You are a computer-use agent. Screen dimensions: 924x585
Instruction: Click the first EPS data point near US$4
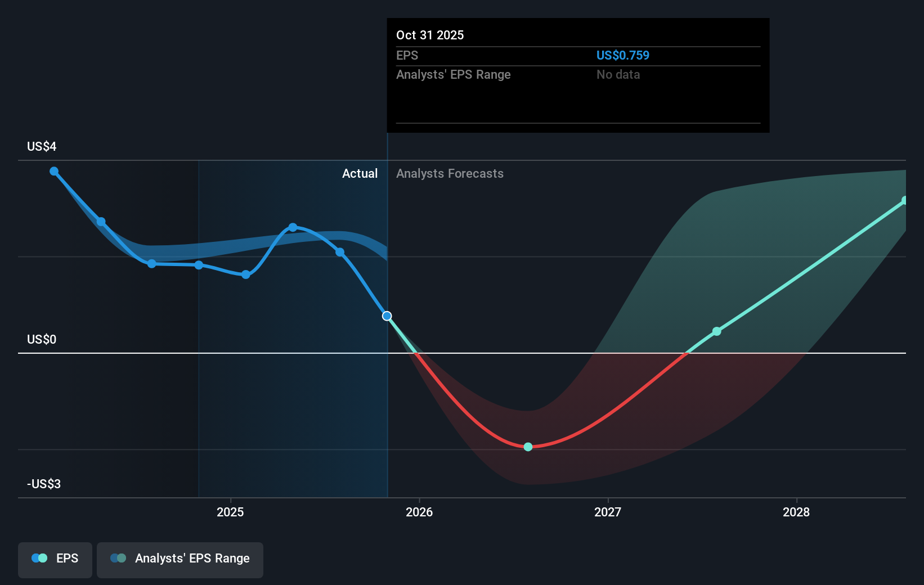pyautogui.click(x=54, y=171)
